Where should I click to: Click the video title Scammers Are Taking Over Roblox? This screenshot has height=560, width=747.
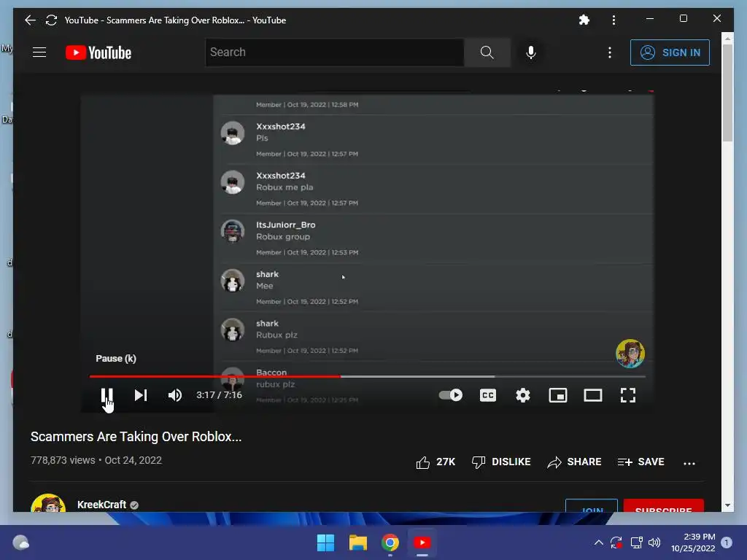[x=136, y=437]
